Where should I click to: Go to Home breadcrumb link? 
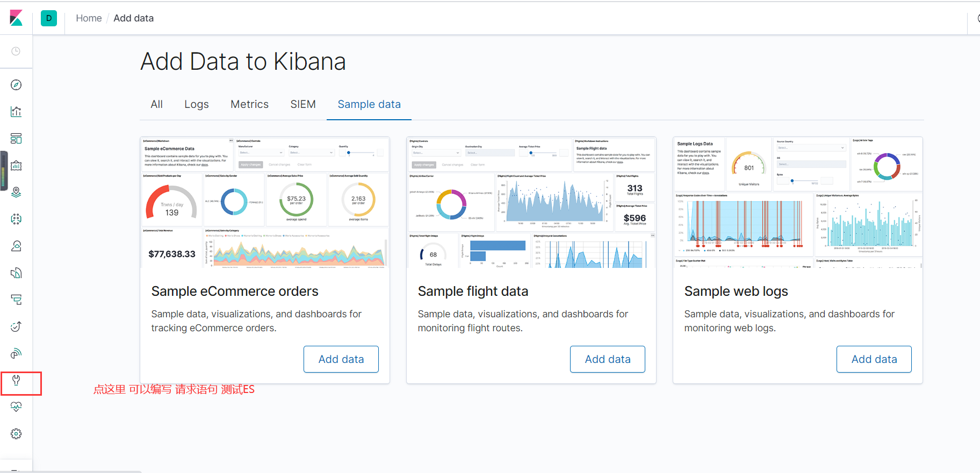(89, 18)
